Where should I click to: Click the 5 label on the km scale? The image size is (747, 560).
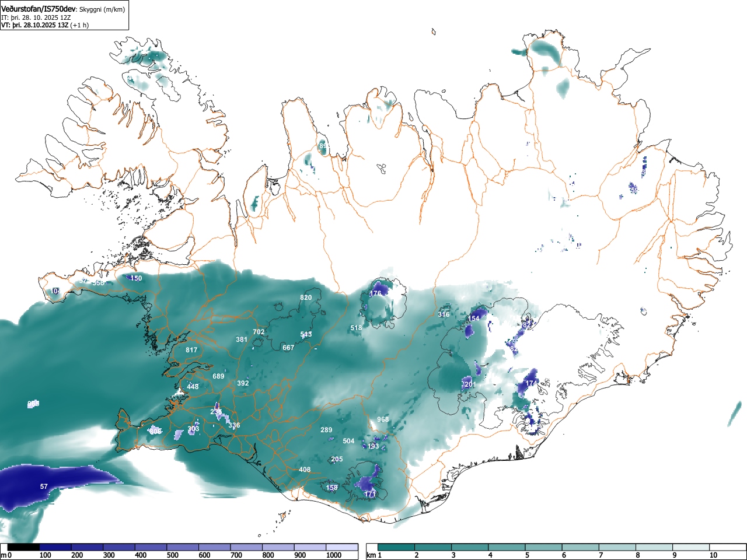(526, 555)
